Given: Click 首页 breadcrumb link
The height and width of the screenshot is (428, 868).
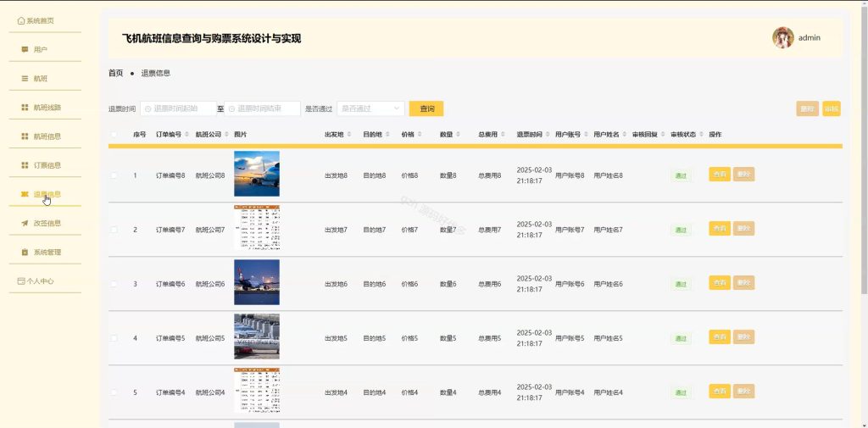Looking at the screenshot, I should point(115,73).
